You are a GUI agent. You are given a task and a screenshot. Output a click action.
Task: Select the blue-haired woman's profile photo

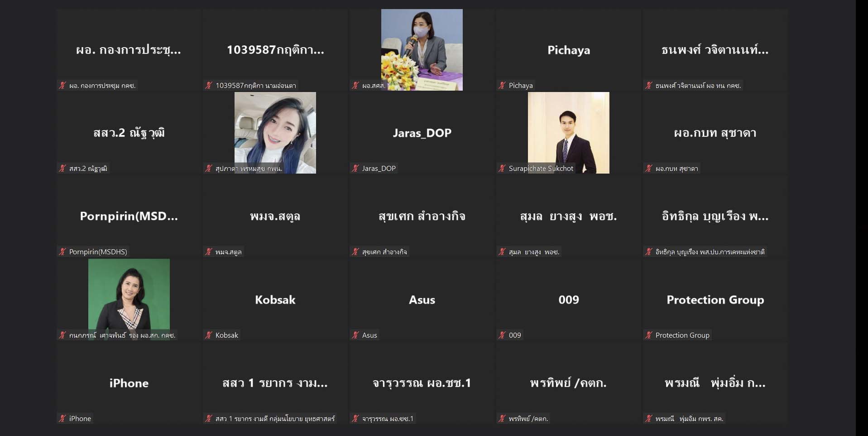click(x=275, y=133)
